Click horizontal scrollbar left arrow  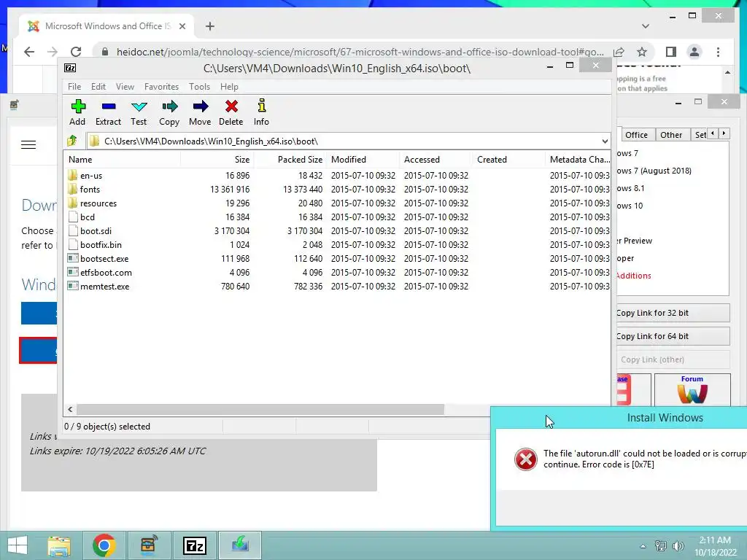[71, 410]
